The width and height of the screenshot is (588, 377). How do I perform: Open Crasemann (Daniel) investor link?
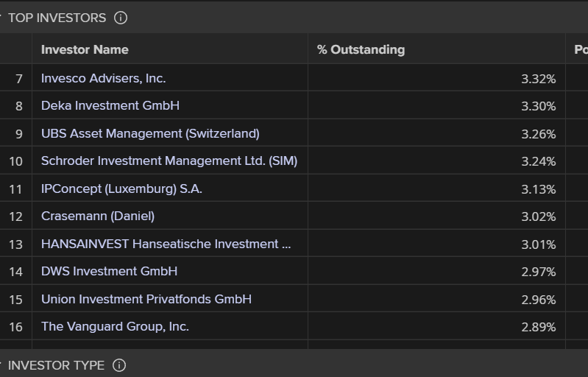(98, 216)
